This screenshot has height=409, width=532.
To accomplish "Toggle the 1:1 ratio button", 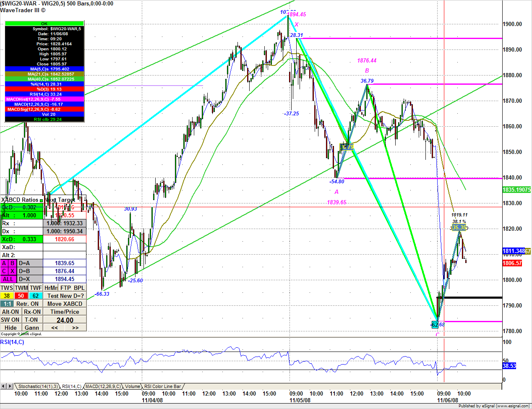I will (7, 304).
